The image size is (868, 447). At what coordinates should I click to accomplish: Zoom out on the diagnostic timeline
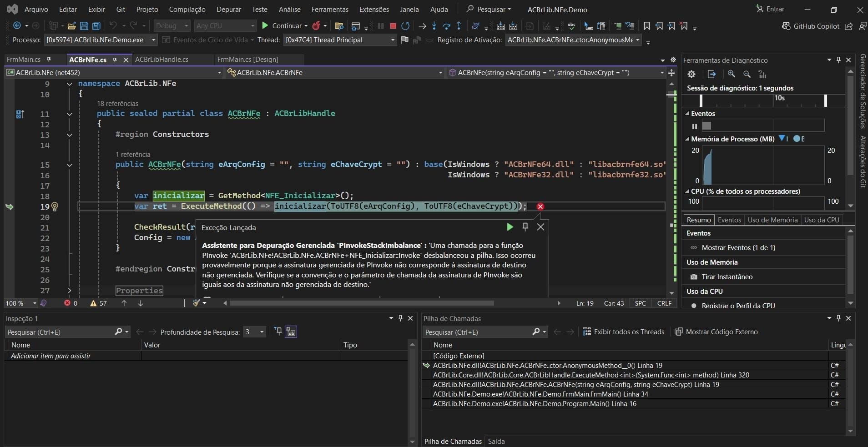coord(747,74)
